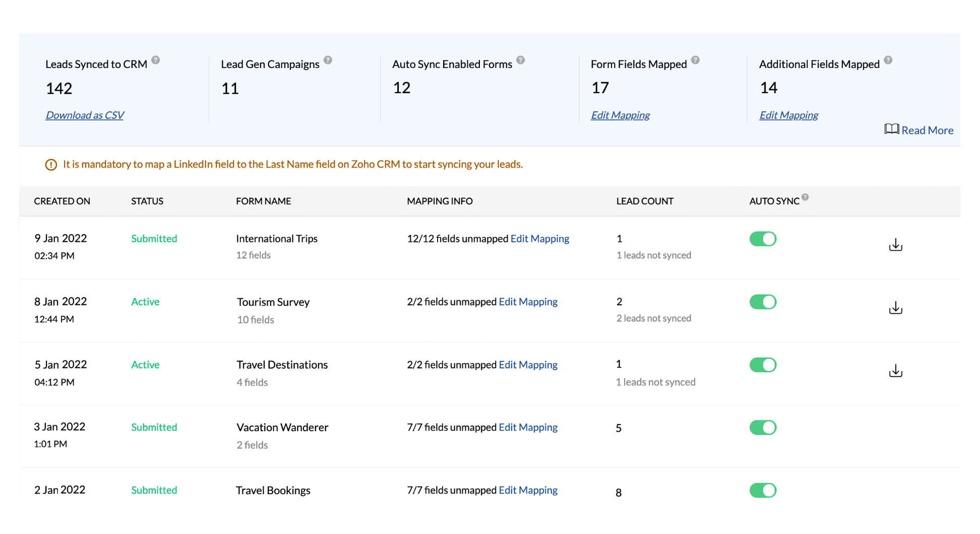This screenshot has width=980, height=534.
Task: Click the warning icon beside the mandatory mapping notice
Action: pos(51,165)
